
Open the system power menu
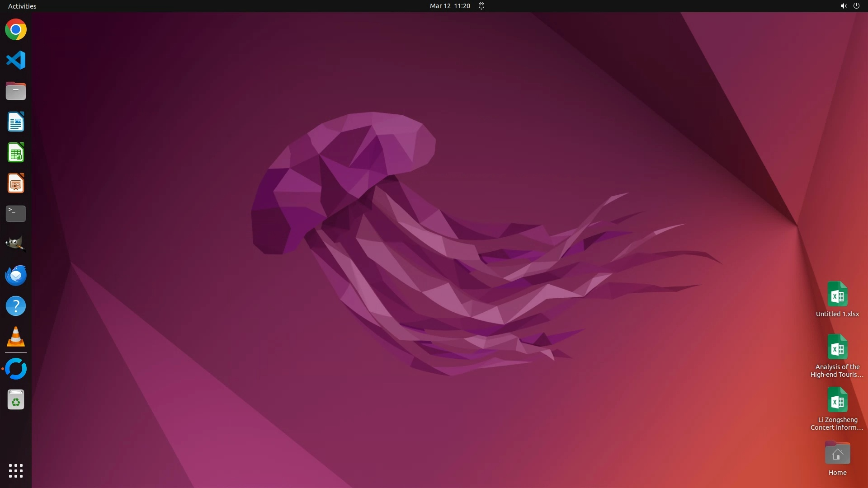click(x=856, y=6)
